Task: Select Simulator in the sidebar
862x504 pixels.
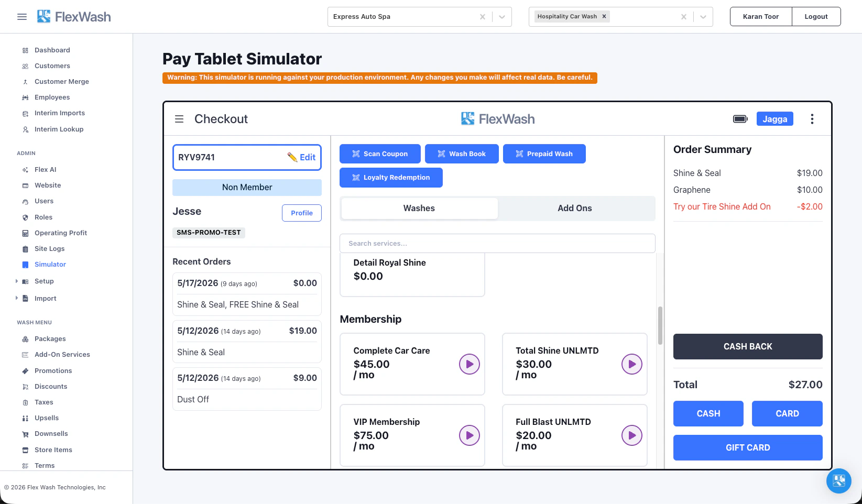Action: (x=50, y=265)
